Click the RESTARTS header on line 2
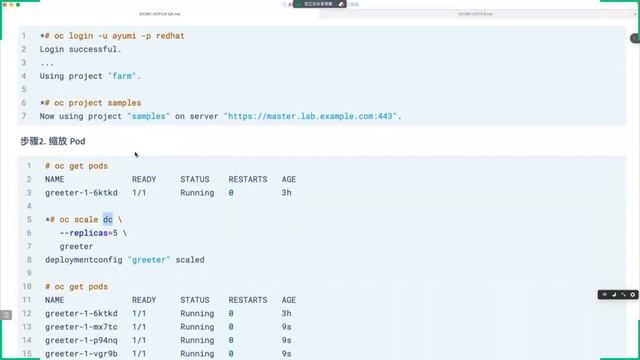This screenshot has height=360, width=640. click(x=248, y=180)
